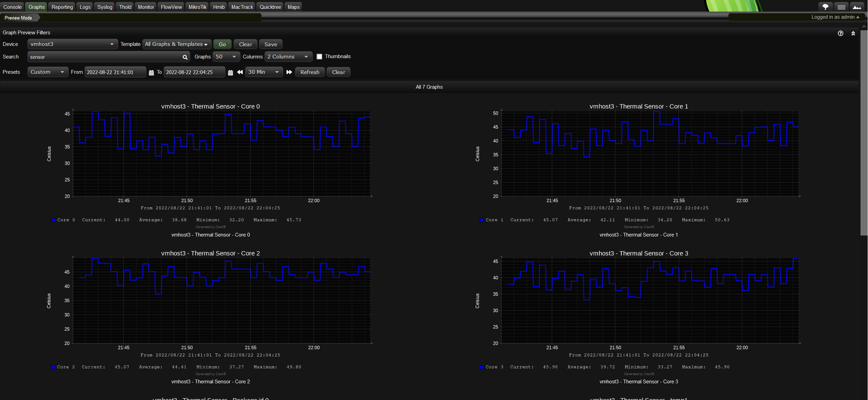Click the Core 1 blue legend swatch

[x=482, y=220]
